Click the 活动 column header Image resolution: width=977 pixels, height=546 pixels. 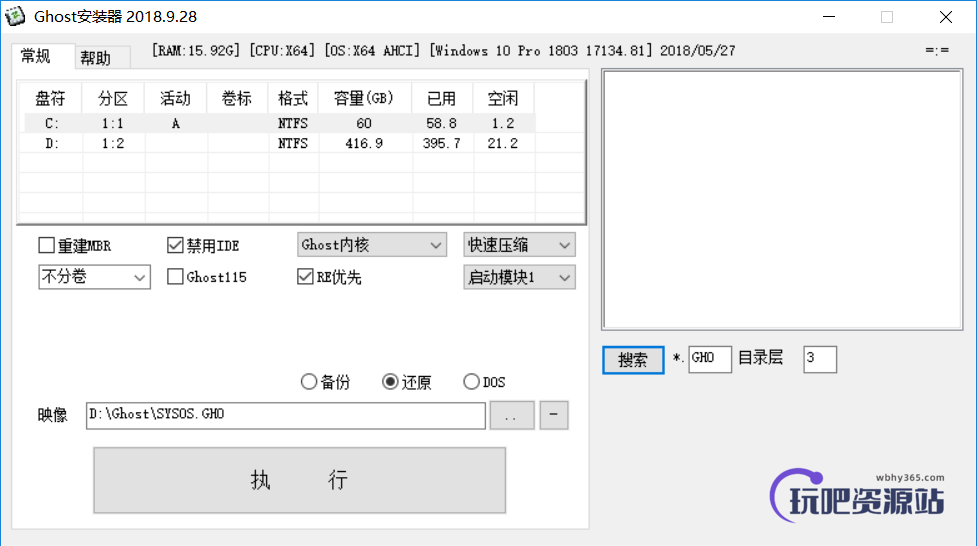pyautogui.click(x=175, y=98)
